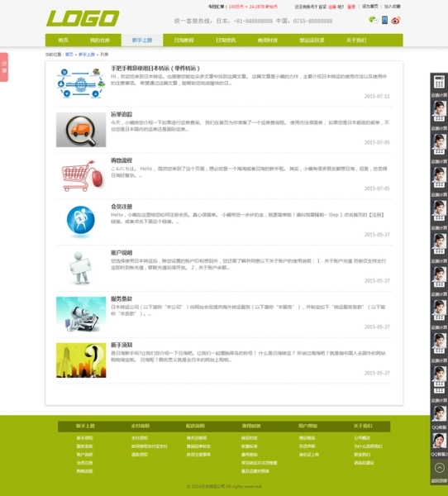The image size is (448, 496).
Task: Click the figure at keyboard thumbnail
Action: point(81,314)
